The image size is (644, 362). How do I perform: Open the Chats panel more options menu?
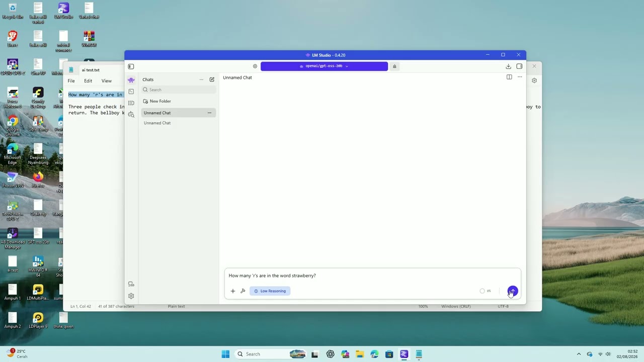pos(201,79)
